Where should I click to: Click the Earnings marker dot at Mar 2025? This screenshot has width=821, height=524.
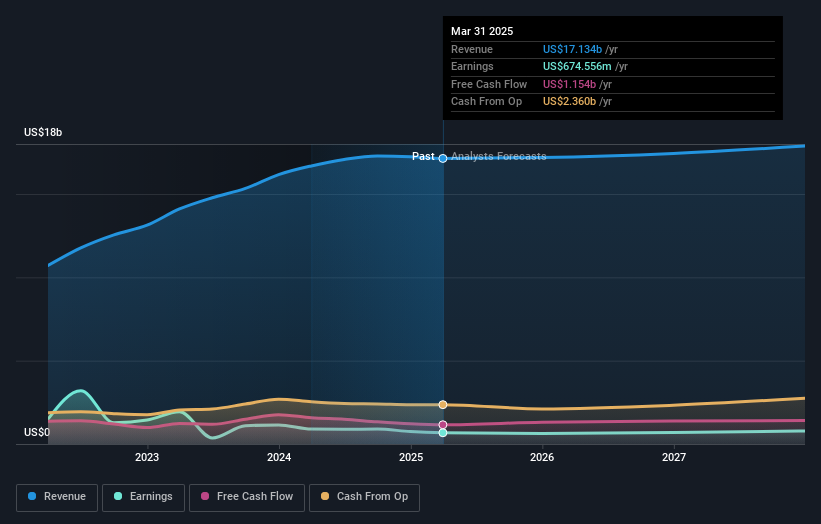coord(443,433)
